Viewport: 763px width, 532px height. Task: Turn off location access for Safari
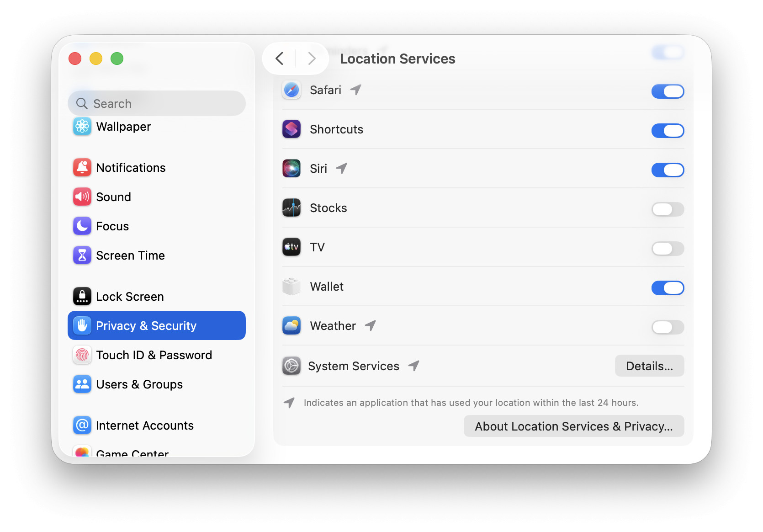(668, 91)
